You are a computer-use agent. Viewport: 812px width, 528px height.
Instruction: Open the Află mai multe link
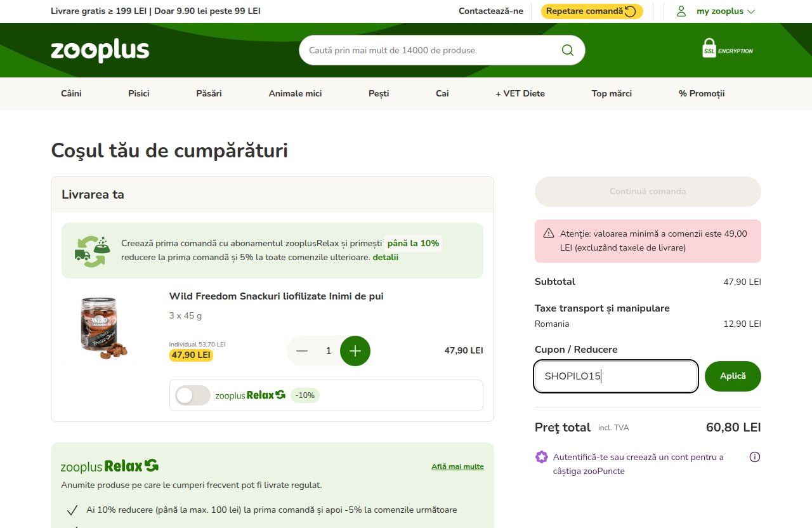457,466
